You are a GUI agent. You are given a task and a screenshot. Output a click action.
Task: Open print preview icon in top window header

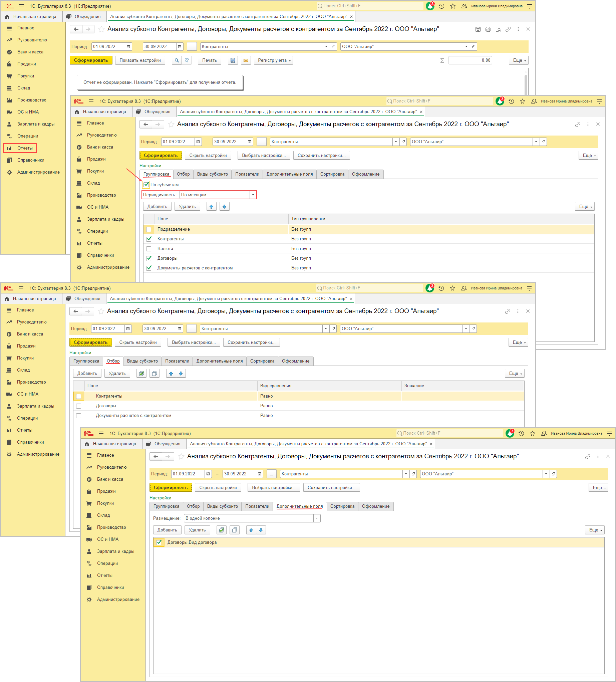[498, 29]
